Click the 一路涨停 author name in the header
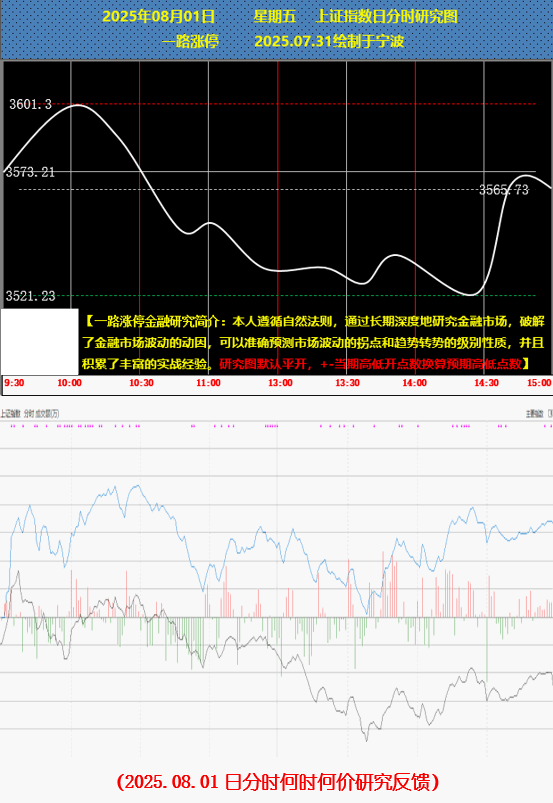The image size is (553, 803). (x=190, y=41)
